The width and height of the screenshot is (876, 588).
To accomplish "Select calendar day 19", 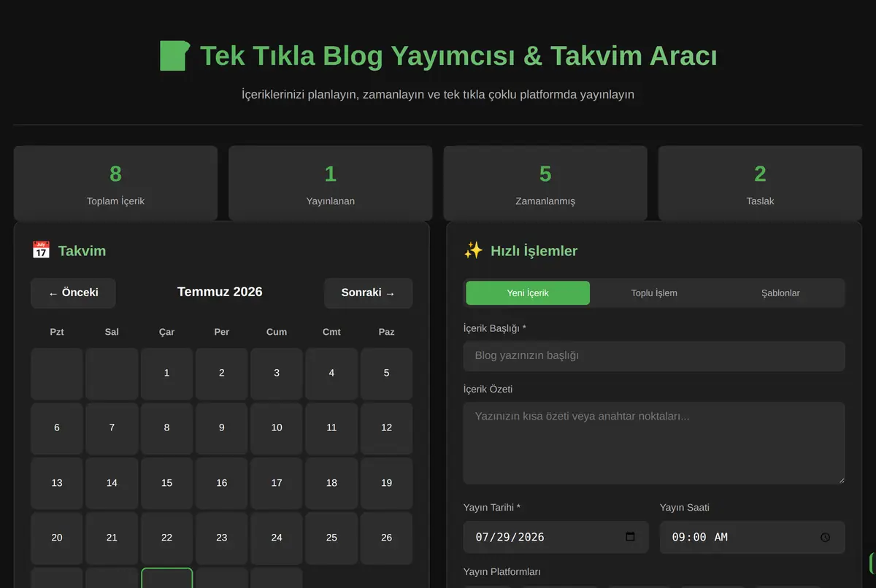I will click(386, 483).
